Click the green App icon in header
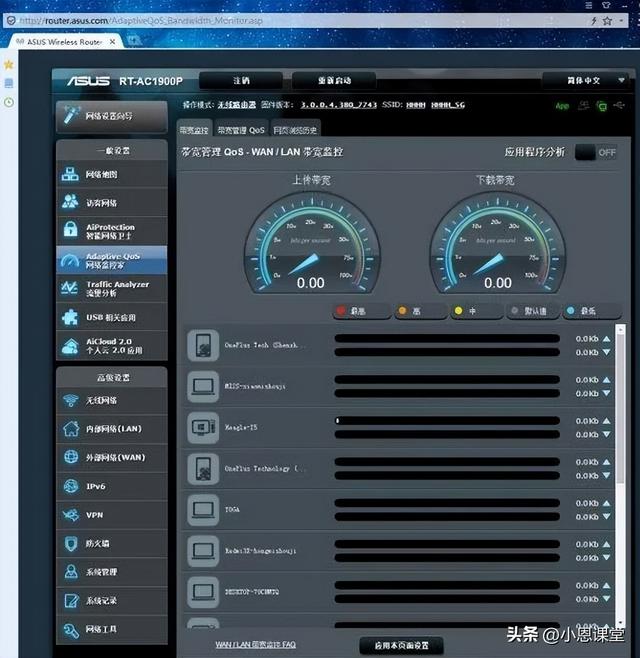This screenshot has height=658, width=640. point(562,106)
